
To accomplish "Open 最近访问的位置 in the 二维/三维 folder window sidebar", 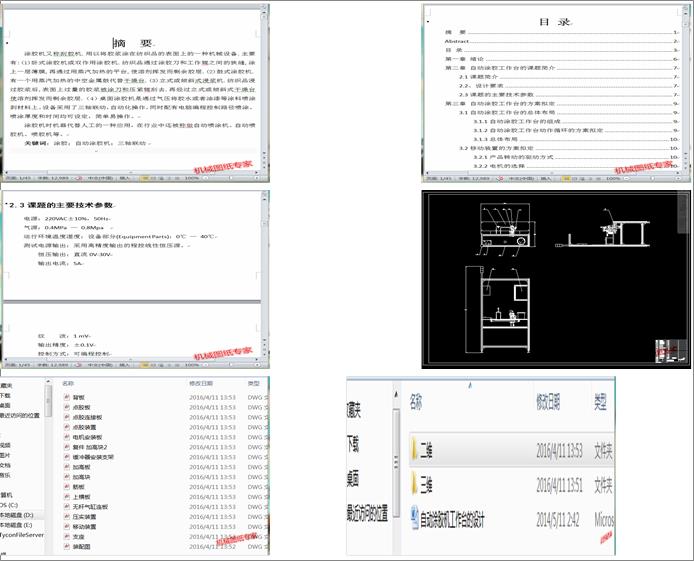I will tap(367, 512).
